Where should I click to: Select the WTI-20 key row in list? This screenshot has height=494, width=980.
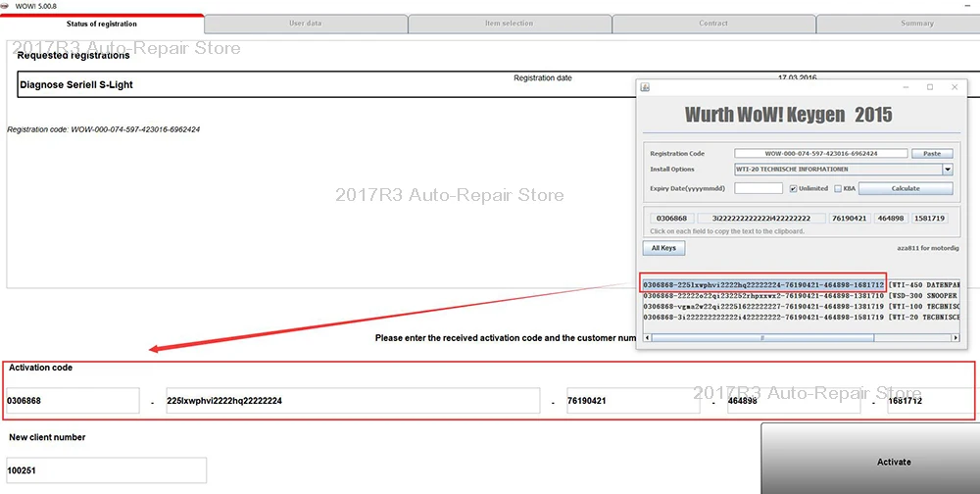[x=802, y=317]
